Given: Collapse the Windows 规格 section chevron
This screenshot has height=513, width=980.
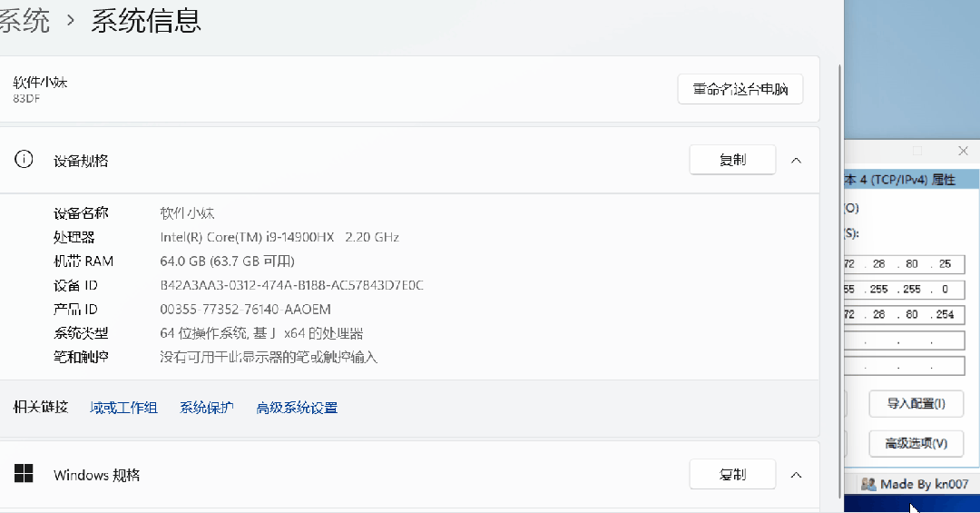Looking at the screenshot, I should (796, 476).
